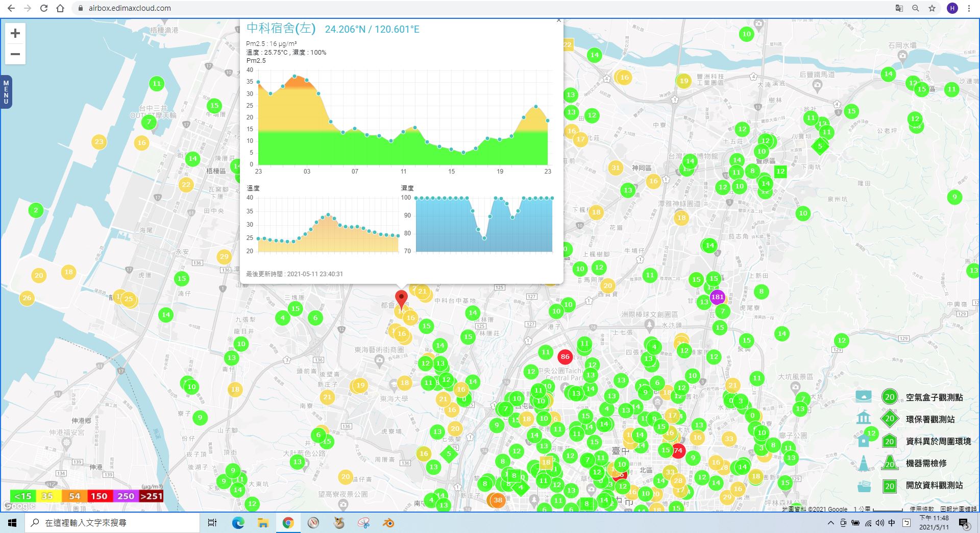The image size is (980, 533).
Task: Click the humidity chart lowest data point
Action: (484, 238)
